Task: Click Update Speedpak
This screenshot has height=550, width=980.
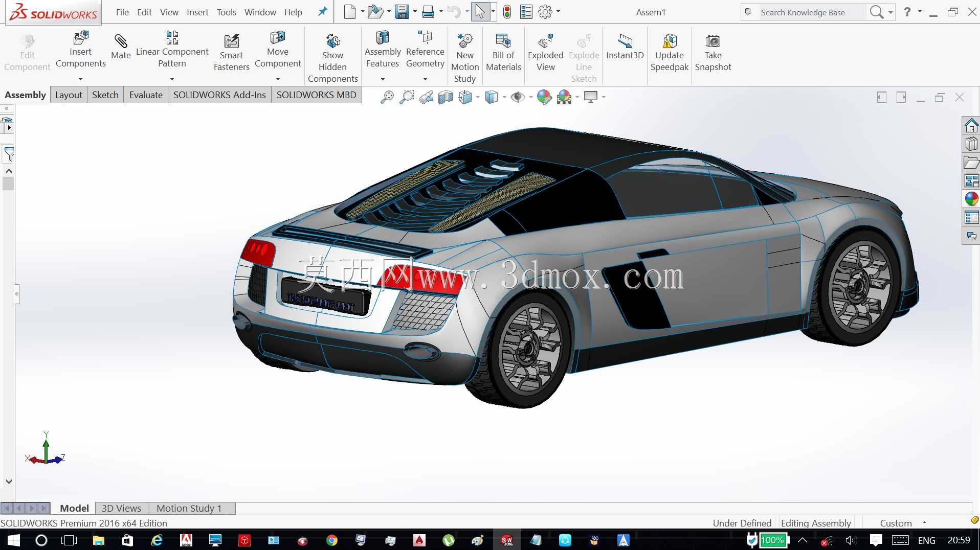Action: click(x=670, y=52)
